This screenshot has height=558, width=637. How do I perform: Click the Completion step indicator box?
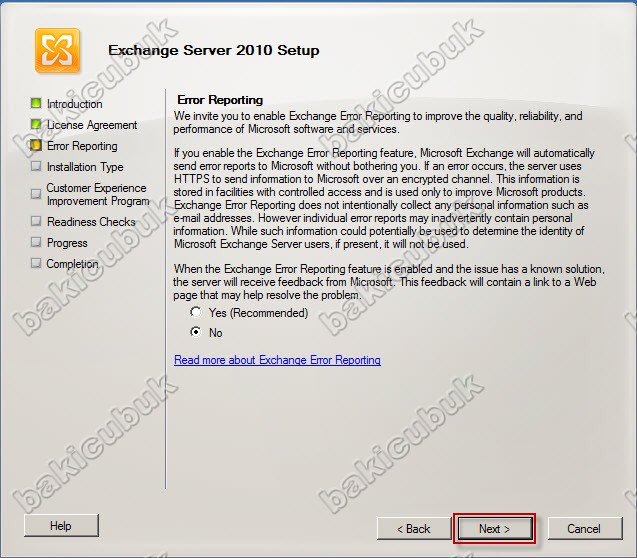click(x=36, y=263)
